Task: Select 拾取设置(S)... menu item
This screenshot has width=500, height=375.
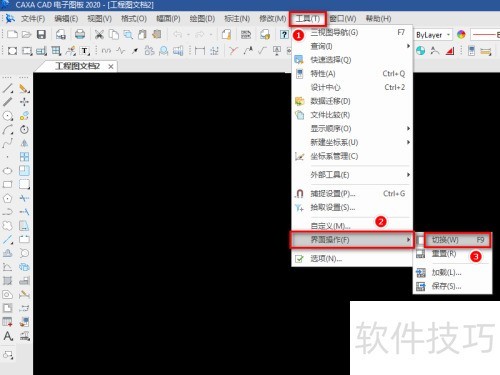Action: point(352,207)
